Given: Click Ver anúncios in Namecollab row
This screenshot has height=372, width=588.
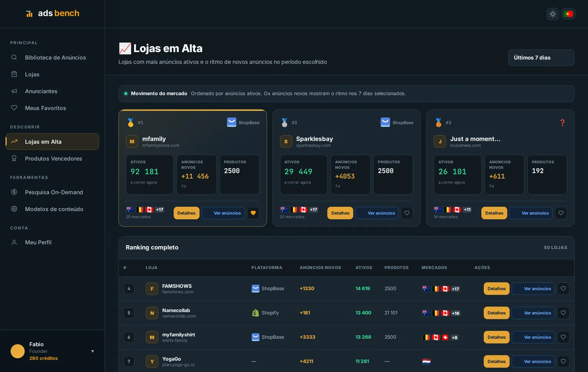Looking at the screenshot, I should coord(534,313).
